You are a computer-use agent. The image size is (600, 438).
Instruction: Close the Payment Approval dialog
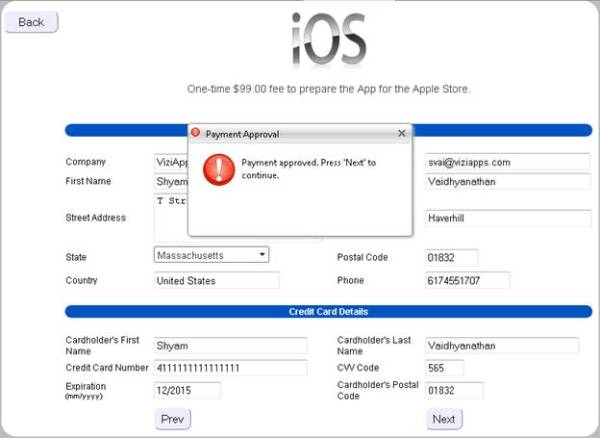point(401,133)
